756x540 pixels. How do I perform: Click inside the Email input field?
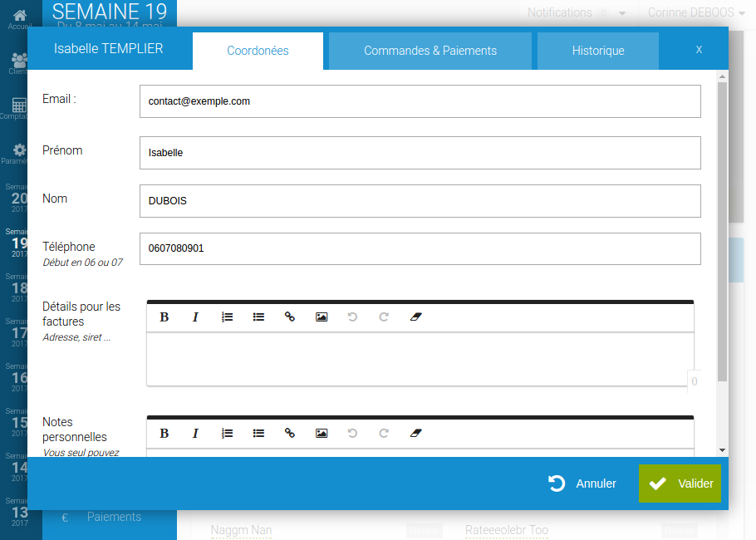(420, 101)
